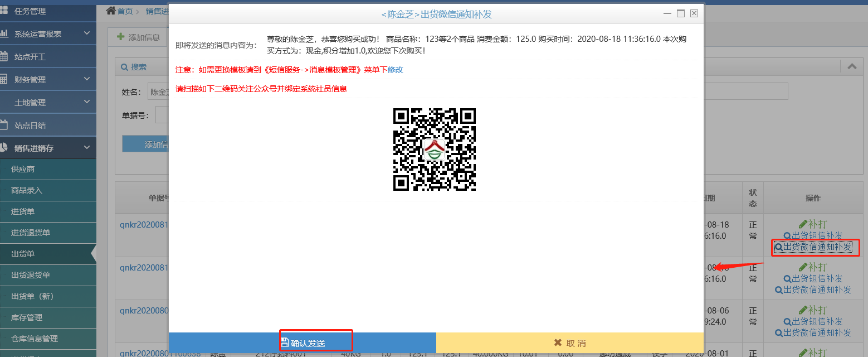Click the QR code image
The width and height of the screenshot is (868, 357).
click(x=435, y=149)
